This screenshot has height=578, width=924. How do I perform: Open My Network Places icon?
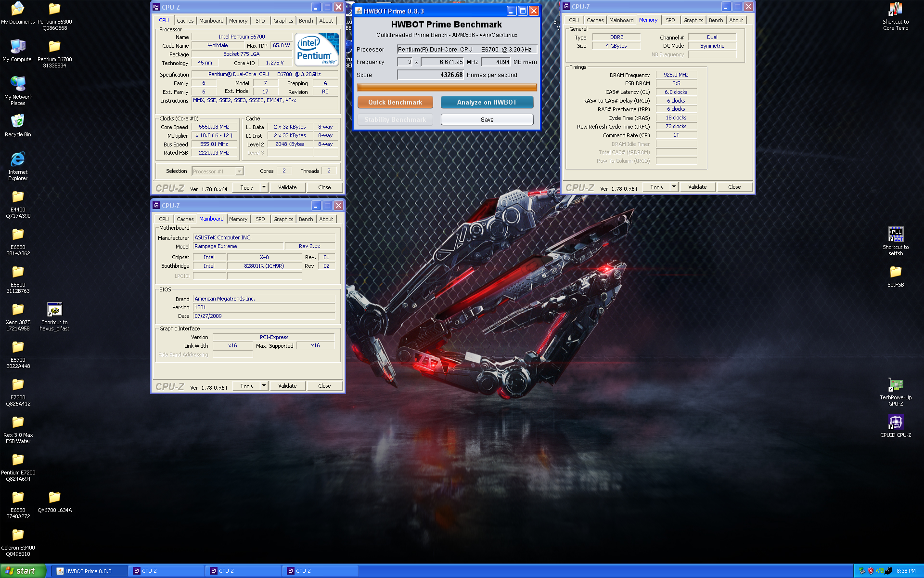[x=18, y=91]
